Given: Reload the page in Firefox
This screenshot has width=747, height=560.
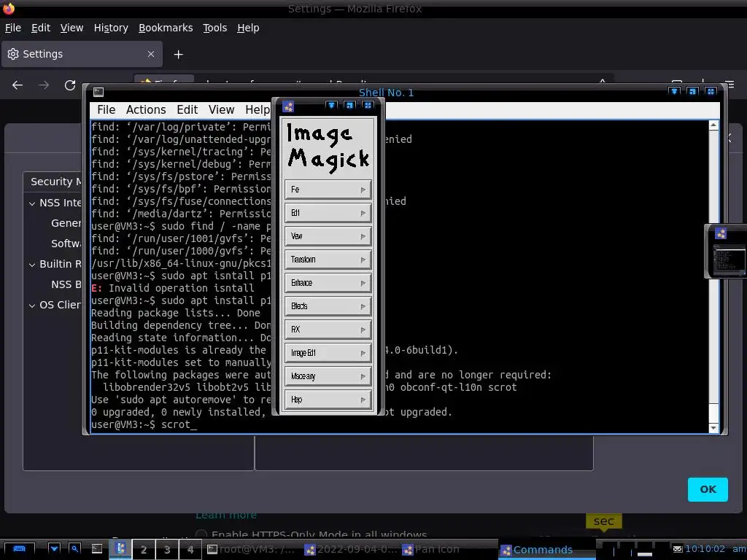Looking at the screenshot, I should click(x=70, y=85).
